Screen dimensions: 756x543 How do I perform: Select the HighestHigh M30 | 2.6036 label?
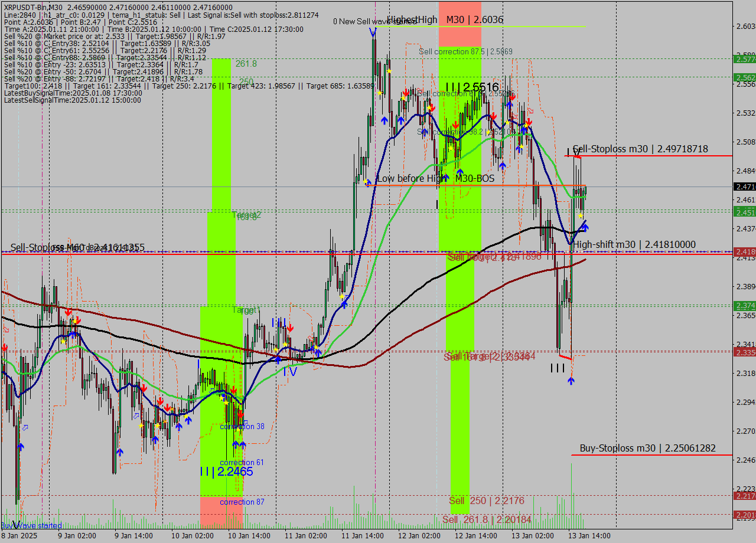[x=445, y=19]
